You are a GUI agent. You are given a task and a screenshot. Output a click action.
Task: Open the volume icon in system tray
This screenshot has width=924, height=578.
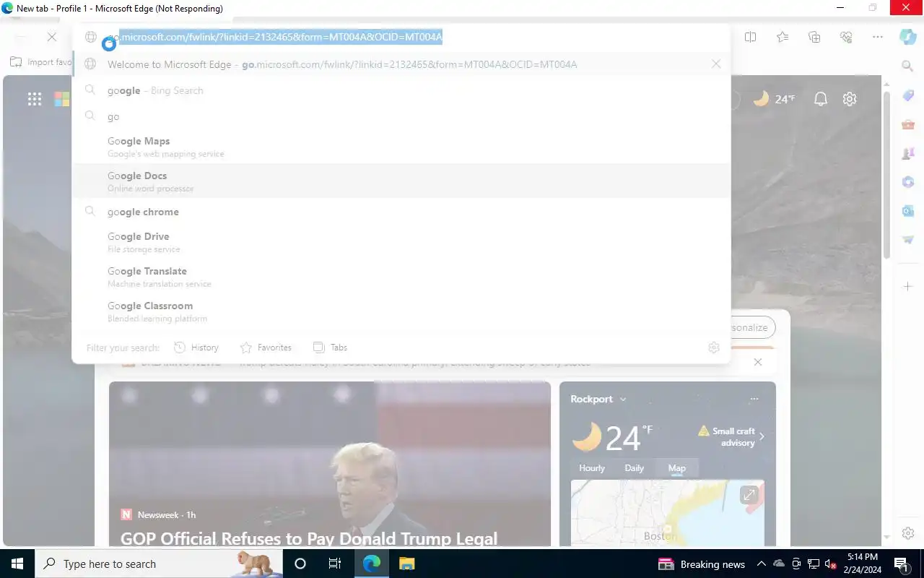point(831,564)
